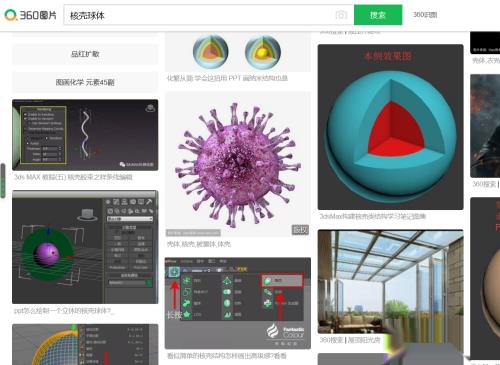This screenshot has width=500, height=365.
Task: Open the 3ds MAX spline tutorial thumbnail
Action: tap(85, 135)
